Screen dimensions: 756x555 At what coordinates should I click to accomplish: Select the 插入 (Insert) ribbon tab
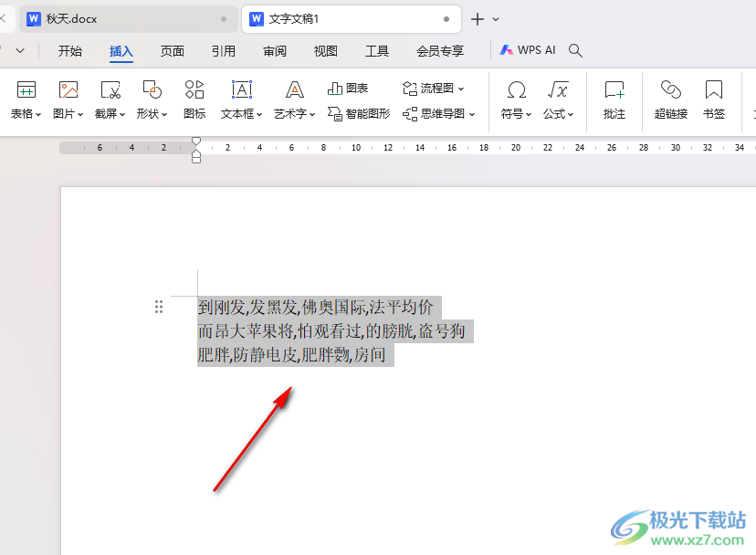coord(121,51)
